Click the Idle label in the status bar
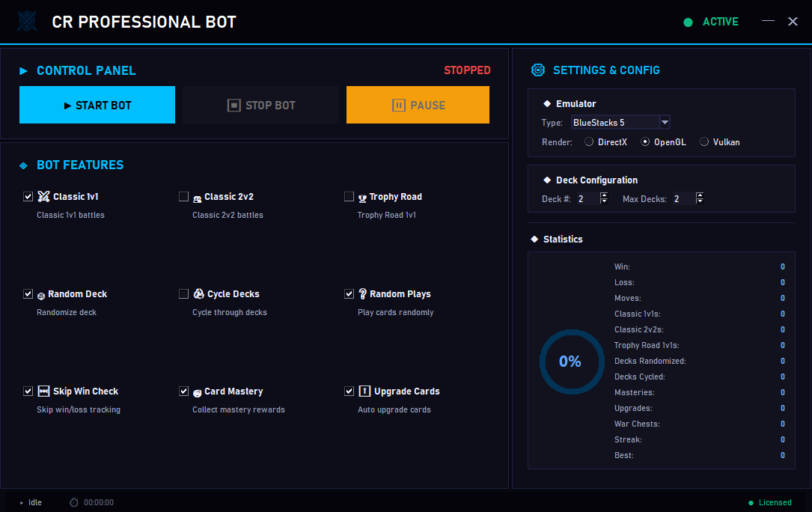812x512 pixels. coord(34,502)
